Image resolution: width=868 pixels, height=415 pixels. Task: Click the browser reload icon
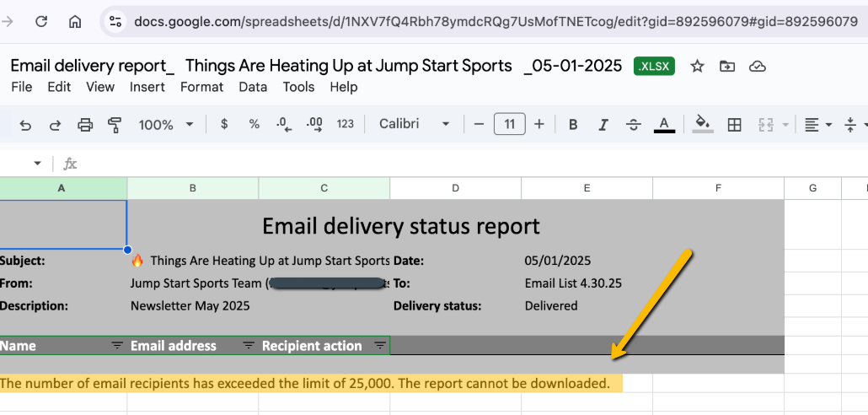pyautogui.click(x=41, y=22)
